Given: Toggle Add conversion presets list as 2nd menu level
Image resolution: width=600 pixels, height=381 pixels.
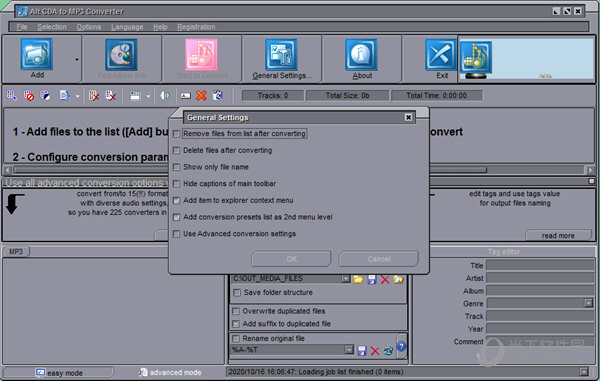Looking at the screenshot, I should pyautogui.click(x=176, y=217).
